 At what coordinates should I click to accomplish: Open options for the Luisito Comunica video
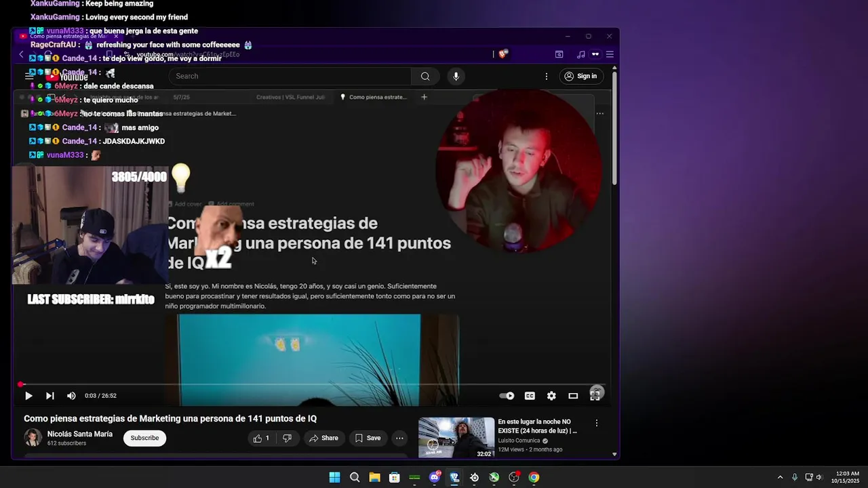click(597, 423)
